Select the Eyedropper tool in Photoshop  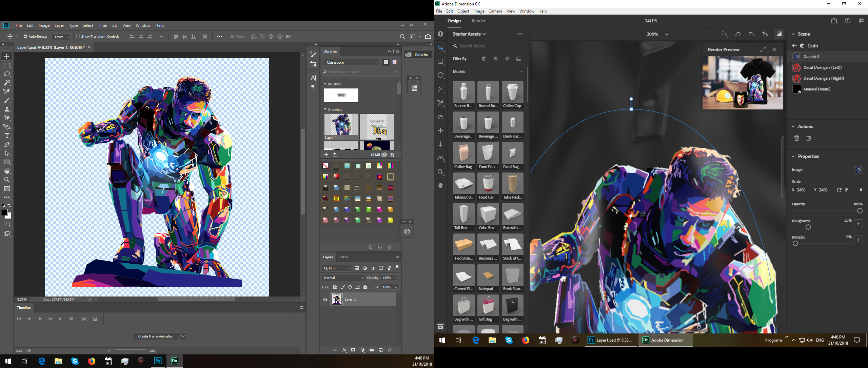pos(7,91)
